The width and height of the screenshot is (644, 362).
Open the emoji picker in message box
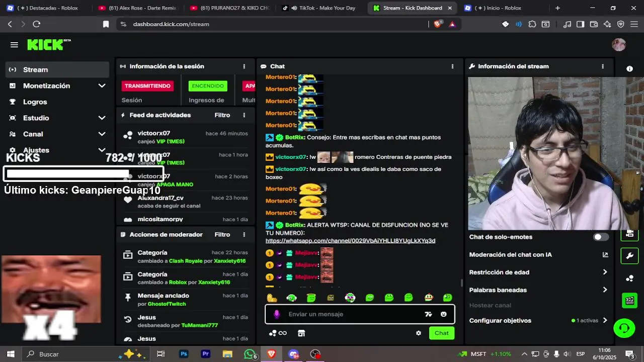tap(443, 314)
